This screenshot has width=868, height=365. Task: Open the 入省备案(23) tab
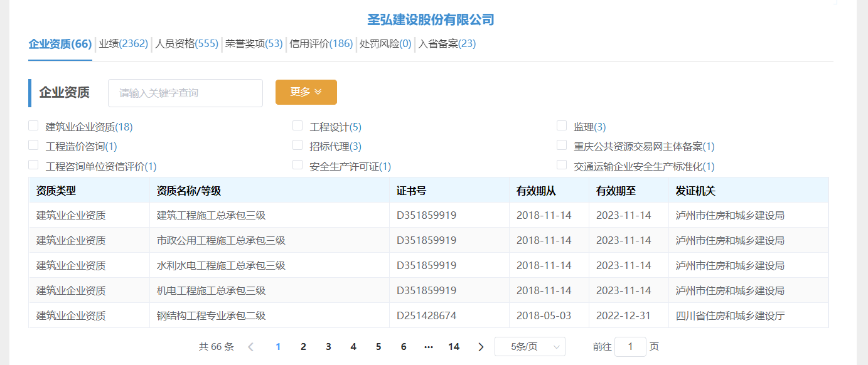click(x=447, y=44)
